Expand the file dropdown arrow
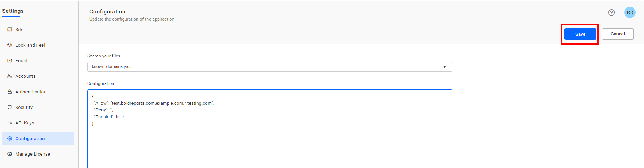This screenshot has width=644, height=168. point(445,67)
